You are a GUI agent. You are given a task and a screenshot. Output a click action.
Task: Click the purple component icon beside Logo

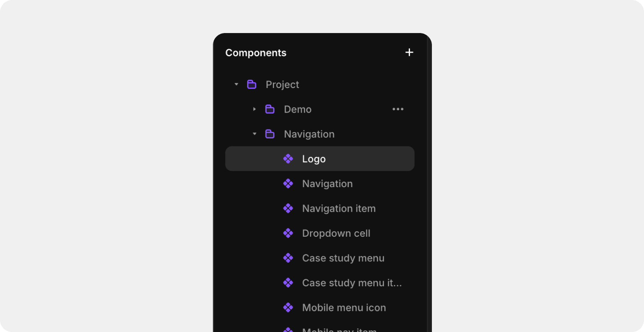(x=288, y=158)
